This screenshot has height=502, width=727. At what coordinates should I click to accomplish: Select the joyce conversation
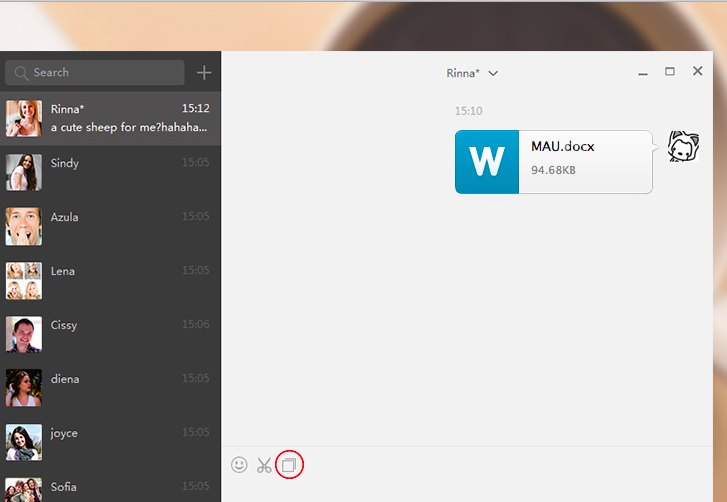(110, 442)
